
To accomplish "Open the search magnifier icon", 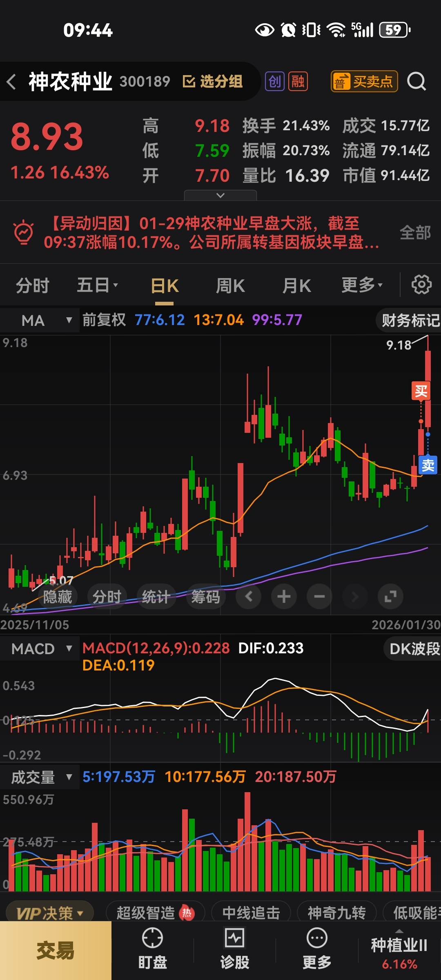I will [x=416, y=81].
